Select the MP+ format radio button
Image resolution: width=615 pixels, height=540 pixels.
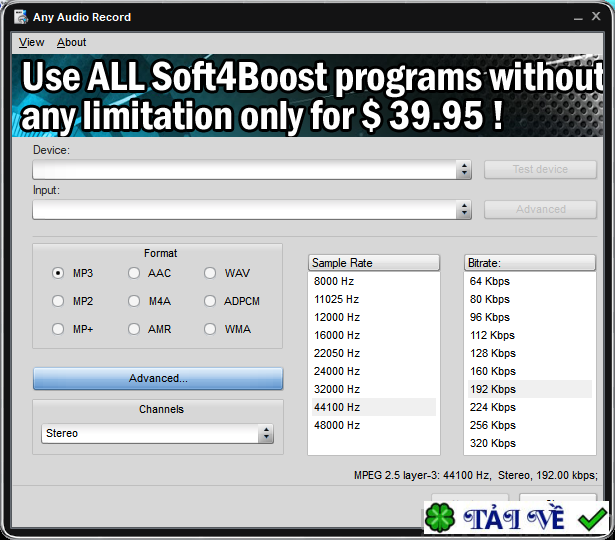tap(58, 329)
